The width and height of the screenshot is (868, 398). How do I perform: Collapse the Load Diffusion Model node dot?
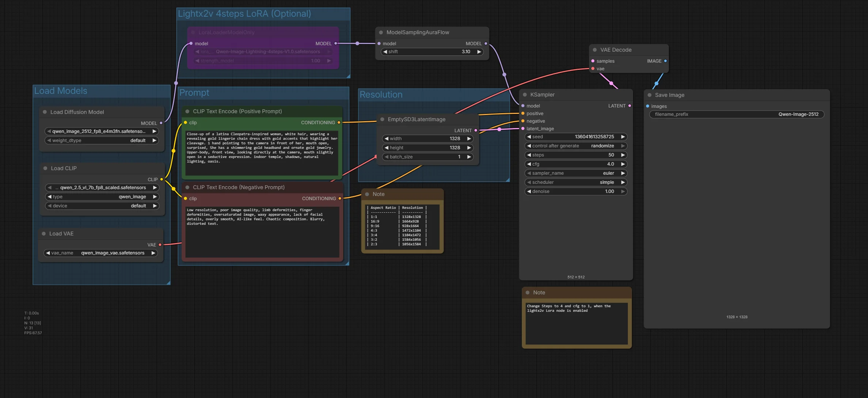click(45, 112)
